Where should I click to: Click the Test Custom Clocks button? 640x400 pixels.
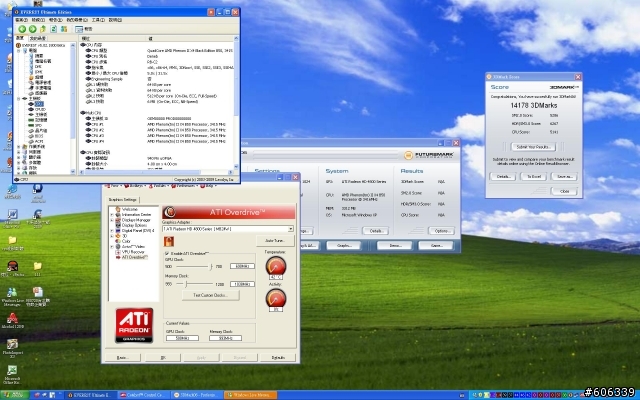click(211, 295)
